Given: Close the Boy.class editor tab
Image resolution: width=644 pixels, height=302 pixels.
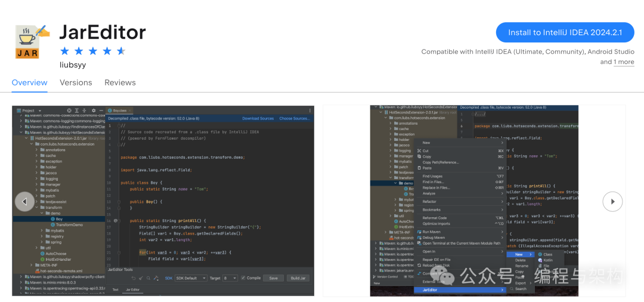Looking at the screenshot, I should 130,110.
